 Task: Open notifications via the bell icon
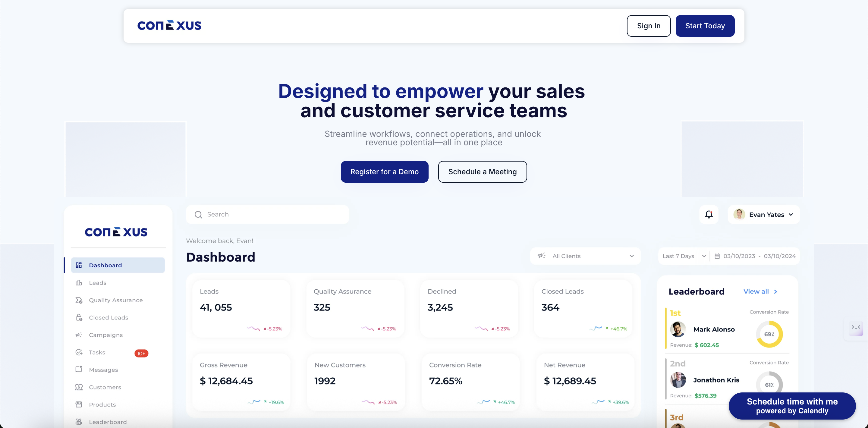[709, 214]
